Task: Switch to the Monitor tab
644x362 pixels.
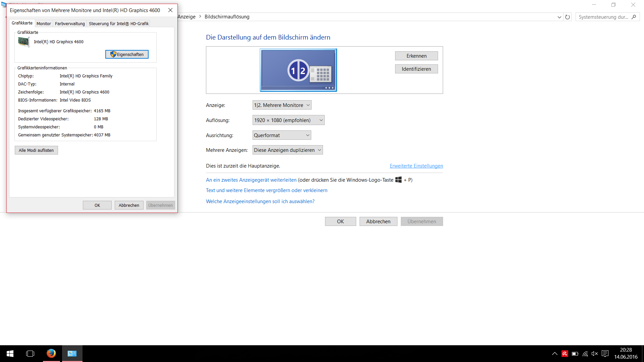Action: pos(44,23)
